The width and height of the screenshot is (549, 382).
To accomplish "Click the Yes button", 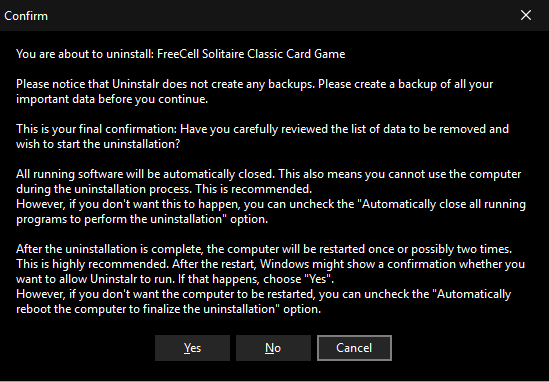I will pyautogui.click(x=192, y=348).
